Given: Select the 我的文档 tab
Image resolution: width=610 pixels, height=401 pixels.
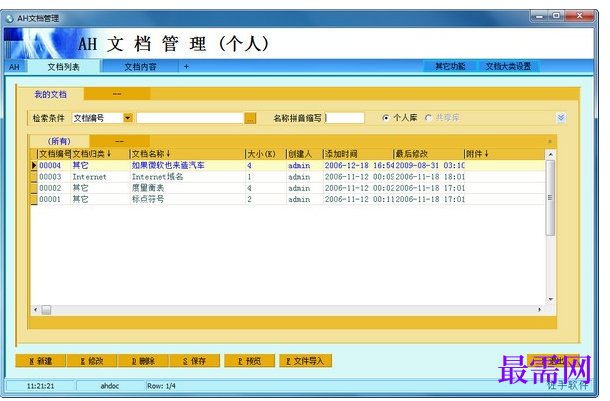Looking at the screenshot, I should [51, 94].
